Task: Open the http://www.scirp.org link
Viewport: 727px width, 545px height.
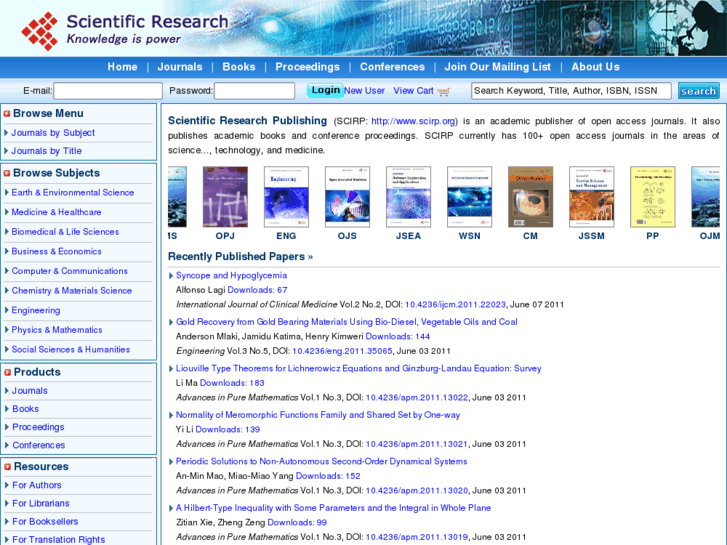Action: pos(413,121)
